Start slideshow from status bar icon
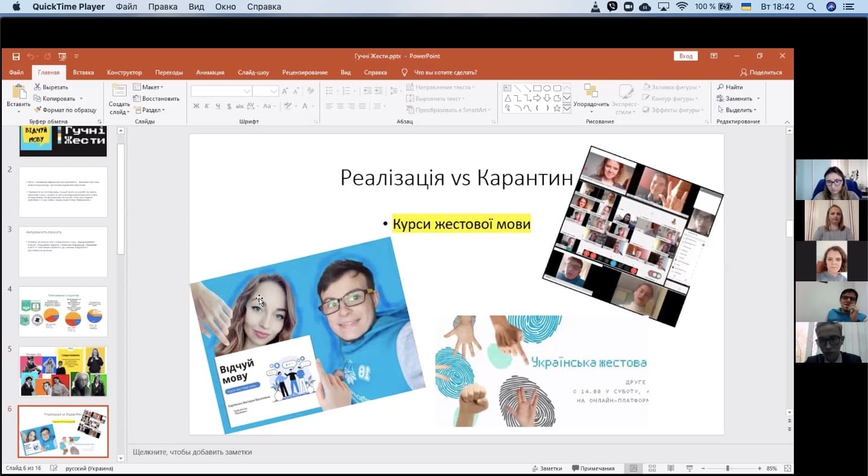Screen dimensions: 868x476 (690, 468)
